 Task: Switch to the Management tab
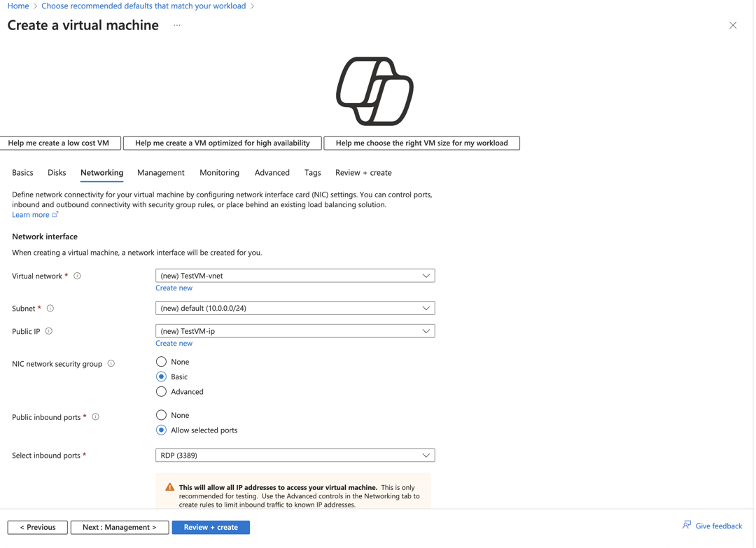160,173
